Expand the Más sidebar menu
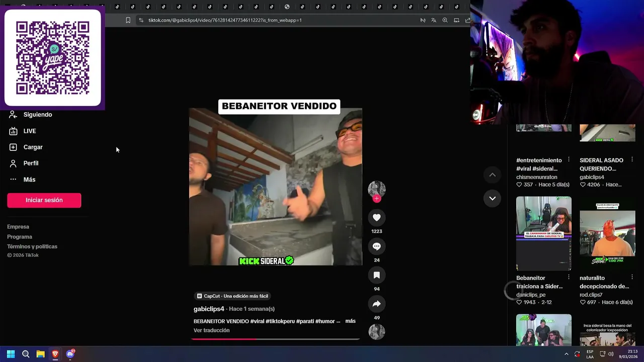The height and width of the screenshot is (362, 644). [x=23, y=179]
